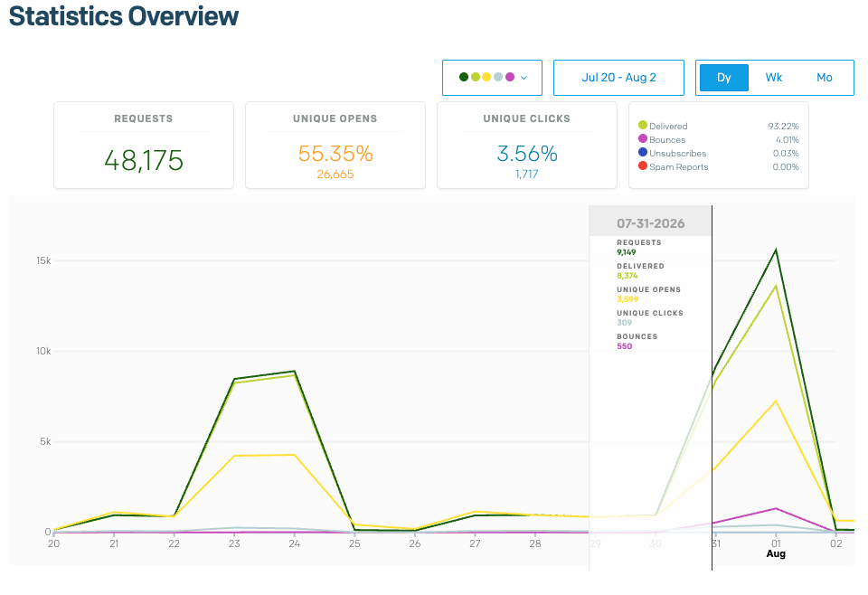Screen dimensions: 868x595
Task: Click the x-axis date label 22
Action: (x=174, y=543)
